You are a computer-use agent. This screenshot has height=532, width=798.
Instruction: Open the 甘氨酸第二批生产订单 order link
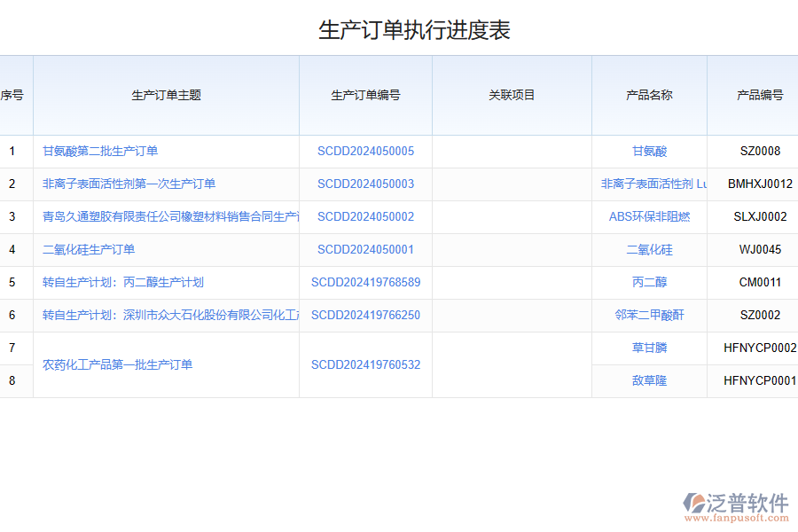coord(100,152)
